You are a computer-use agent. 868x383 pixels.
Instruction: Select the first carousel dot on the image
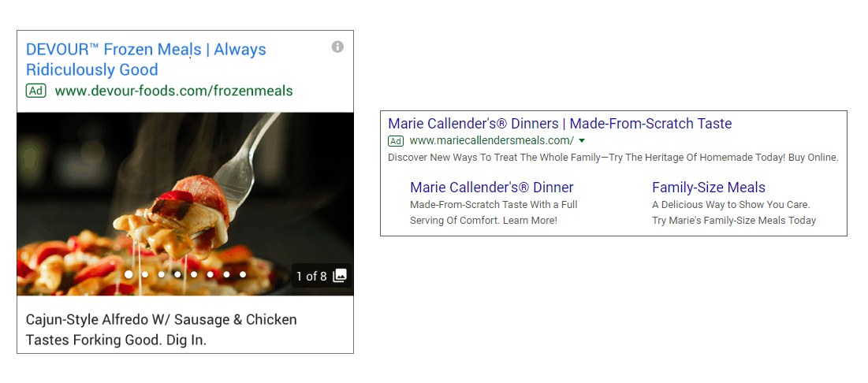pyautogui.click(x=129, y=274)
